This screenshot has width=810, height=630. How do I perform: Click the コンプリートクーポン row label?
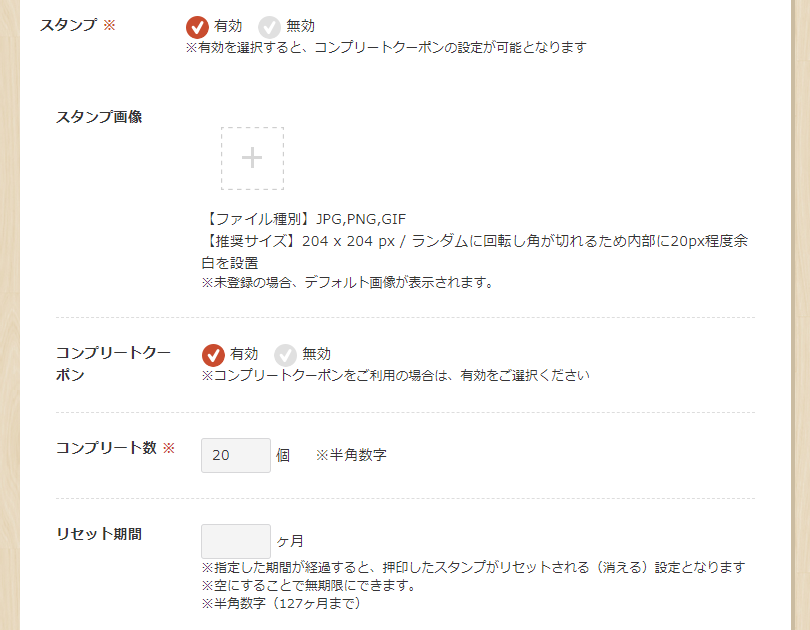113,364
